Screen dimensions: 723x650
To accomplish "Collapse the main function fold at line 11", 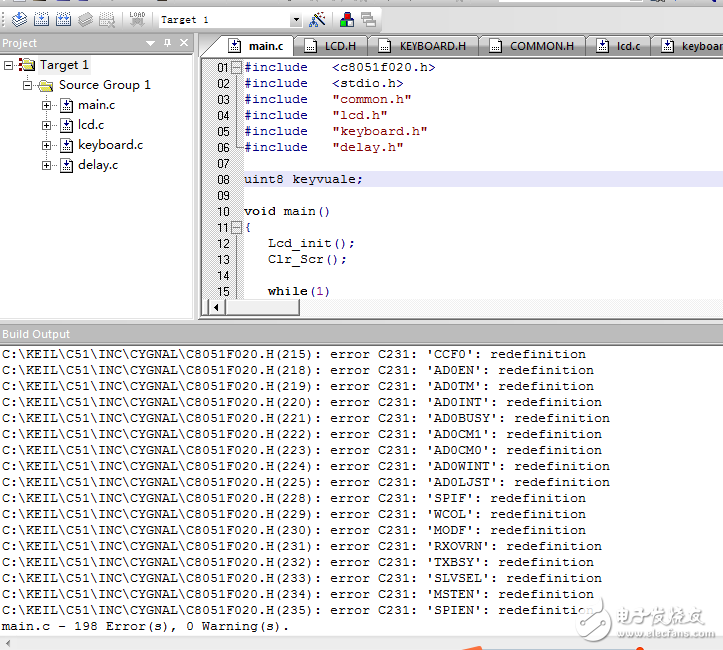I will [236, 227].
